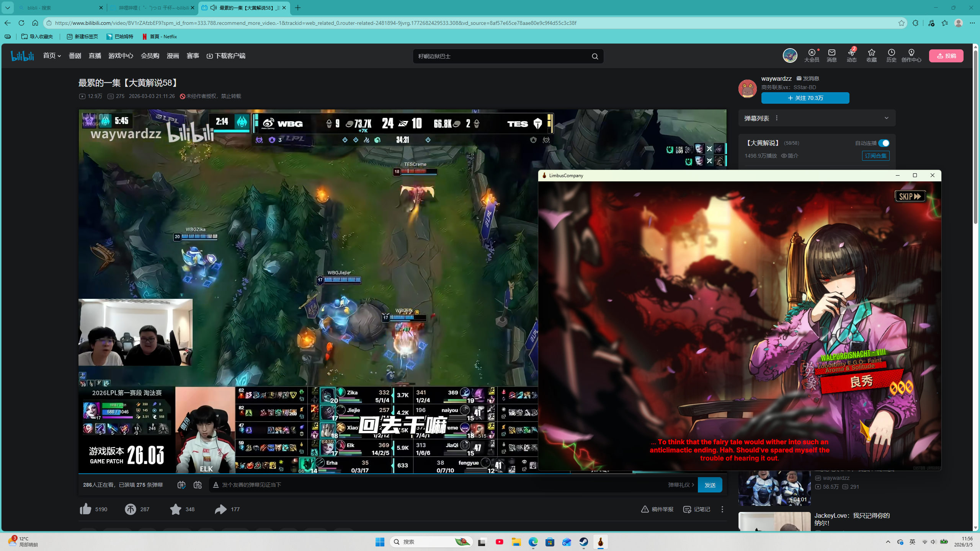This screenshot has height=551, width=980.
Task: Open the tab list dropdown arrow
Action: pyautogui.click(x=7, y=8)
